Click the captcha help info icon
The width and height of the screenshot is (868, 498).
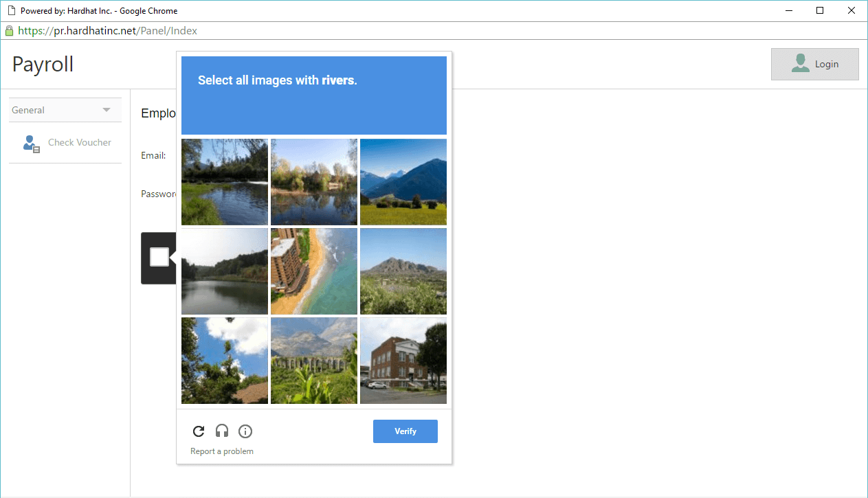pos(245,431)
